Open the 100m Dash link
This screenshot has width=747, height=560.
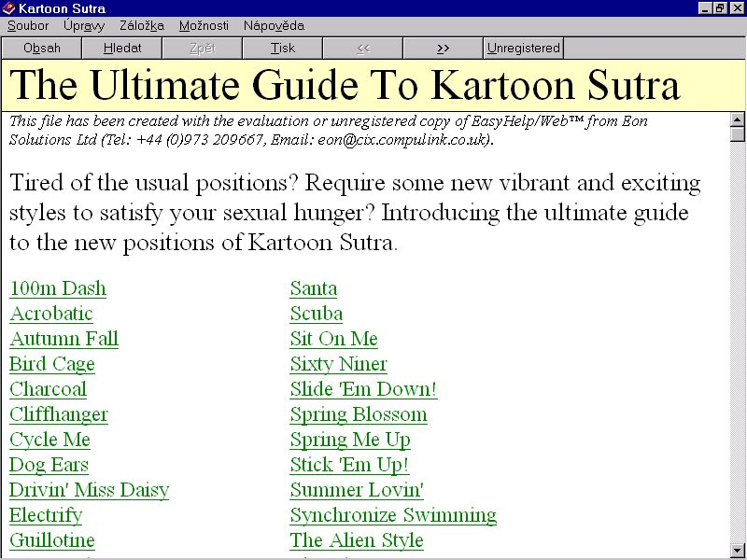point(58,288)
